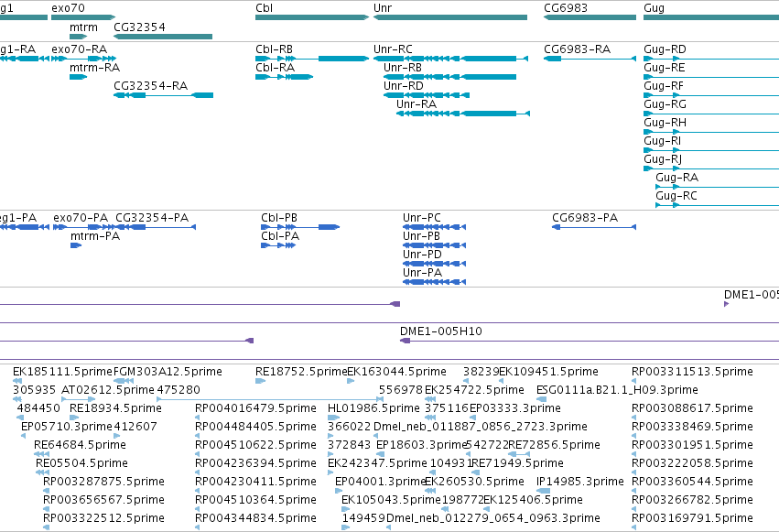Select the EK185111.5prime EST label
Viewport: 779px width, 532px height.
[x=62, y=372]
